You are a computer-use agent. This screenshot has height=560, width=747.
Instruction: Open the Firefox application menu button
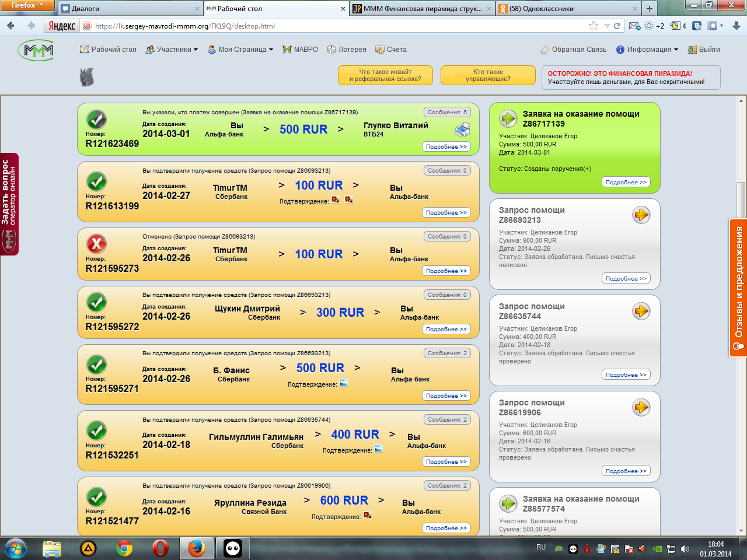(x=27, y=5)
